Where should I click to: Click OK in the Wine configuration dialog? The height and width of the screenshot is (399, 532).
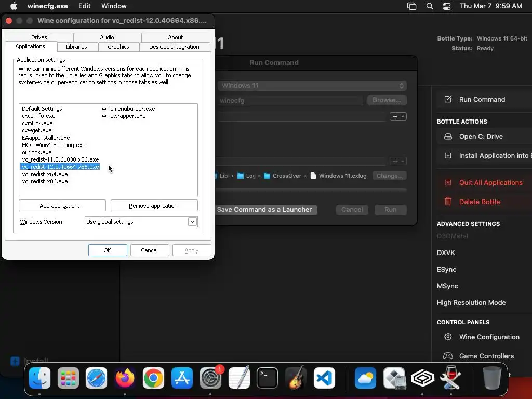click(108, 250)
